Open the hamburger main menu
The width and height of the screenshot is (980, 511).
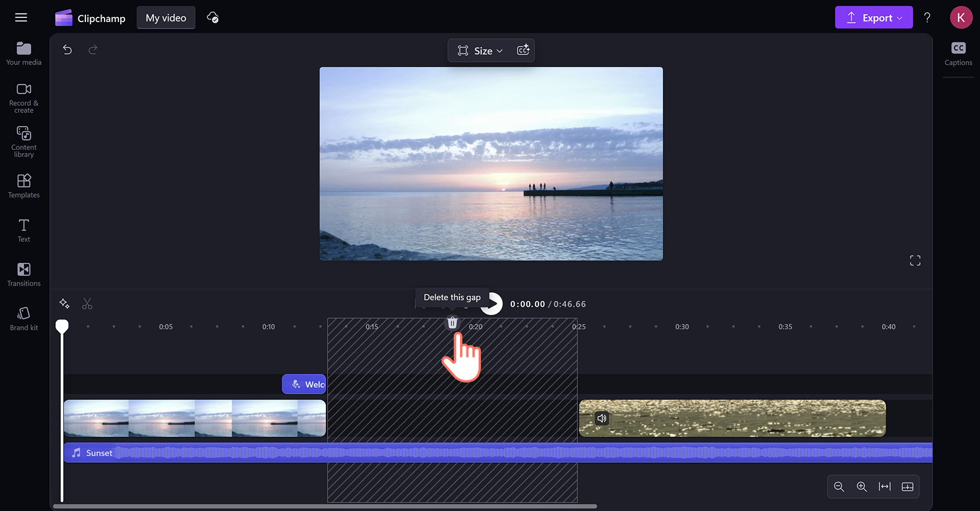(x=21, y=17)
